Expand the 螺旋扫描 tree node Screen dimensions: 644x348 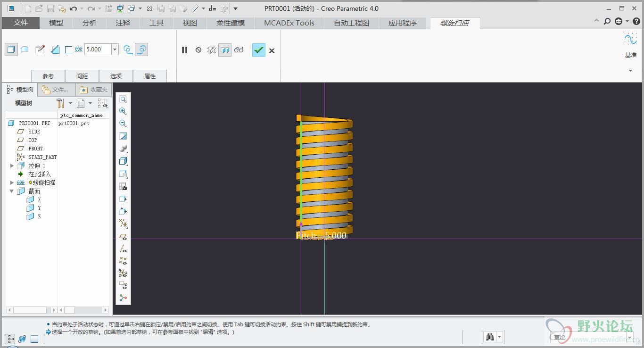[x=12, y=182]
